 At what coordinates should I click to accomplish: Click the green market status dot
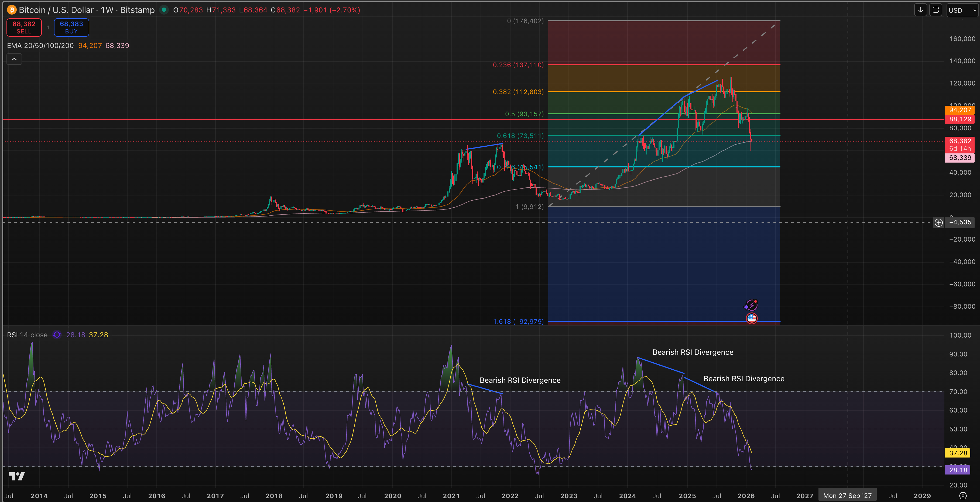pyautogui.click(x=164, y=10)
